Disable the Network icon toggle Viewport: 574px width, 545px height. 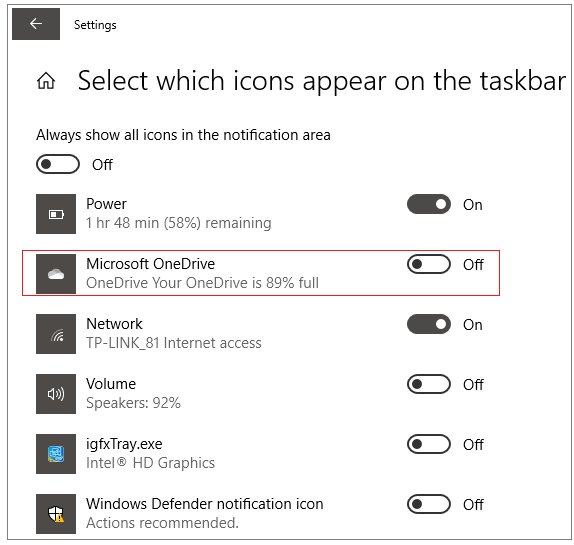(429, 324)
